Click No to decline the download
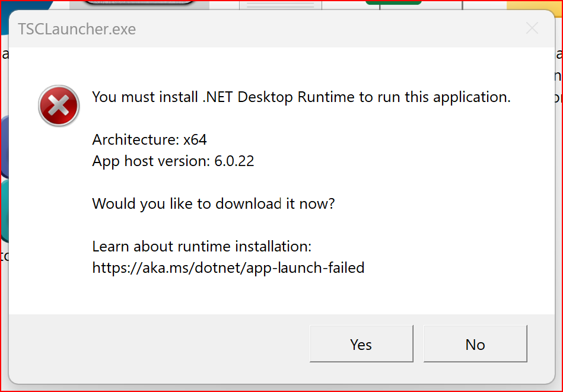The width and height of the screenshot is (563, 392). [x=475, y=344]
